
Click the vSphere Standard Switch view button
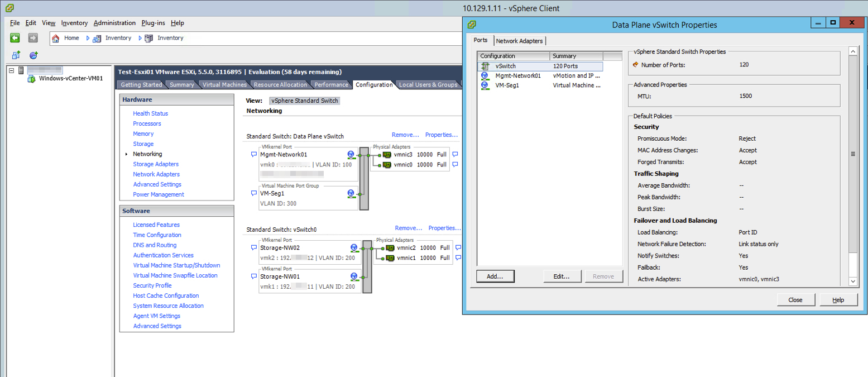(x=304, y=101)
